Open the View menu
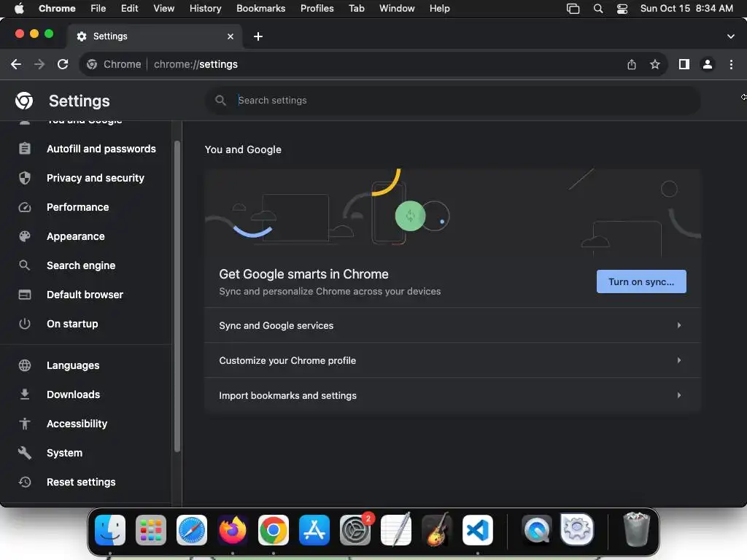The image size is (747, 560). [x=163, y=8]
